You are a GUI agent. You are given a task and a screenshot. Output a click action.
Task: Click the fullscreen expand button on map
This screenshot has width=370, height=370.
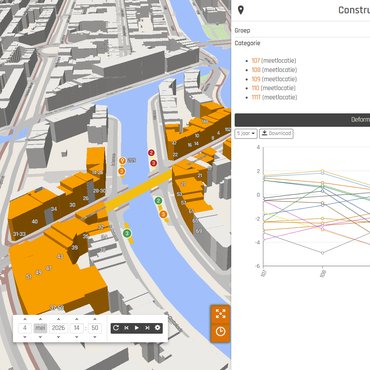[220, 314]
